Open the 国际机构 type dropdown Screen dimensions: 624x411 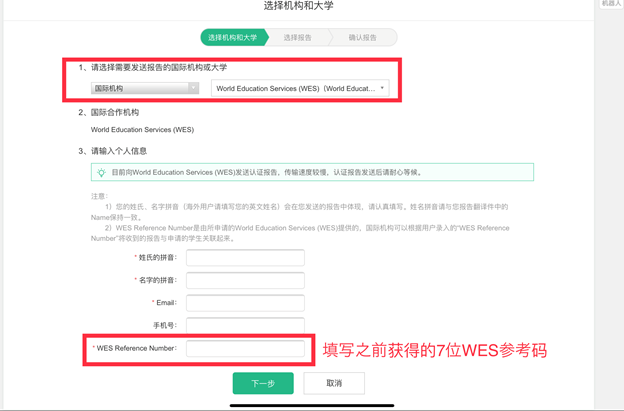145,88
